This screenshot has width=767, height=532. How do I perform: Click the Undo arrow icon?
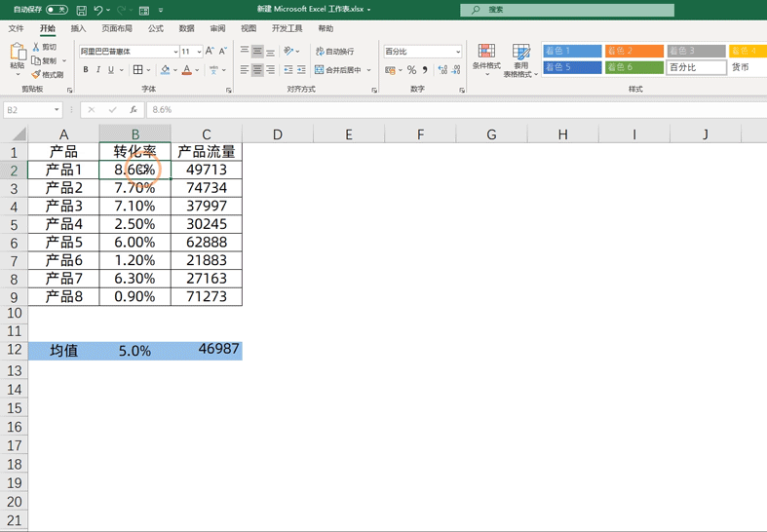coord(98,10)
